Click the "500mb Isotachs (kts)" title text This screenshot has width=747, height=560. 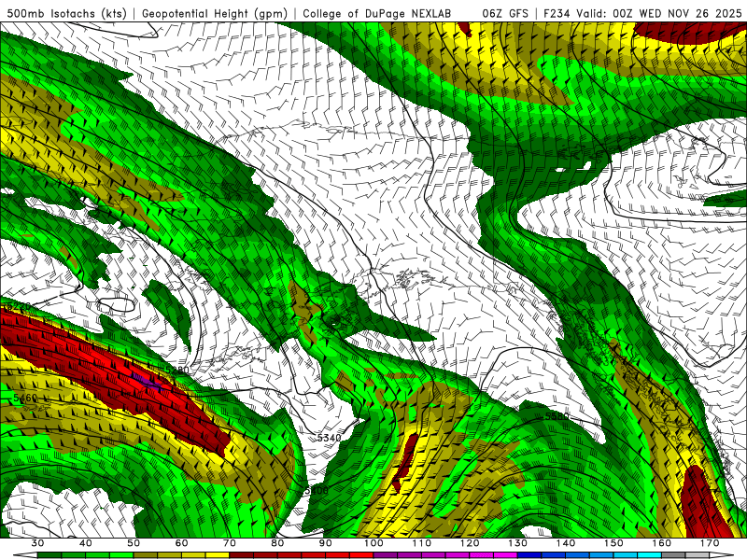(66, 13)
